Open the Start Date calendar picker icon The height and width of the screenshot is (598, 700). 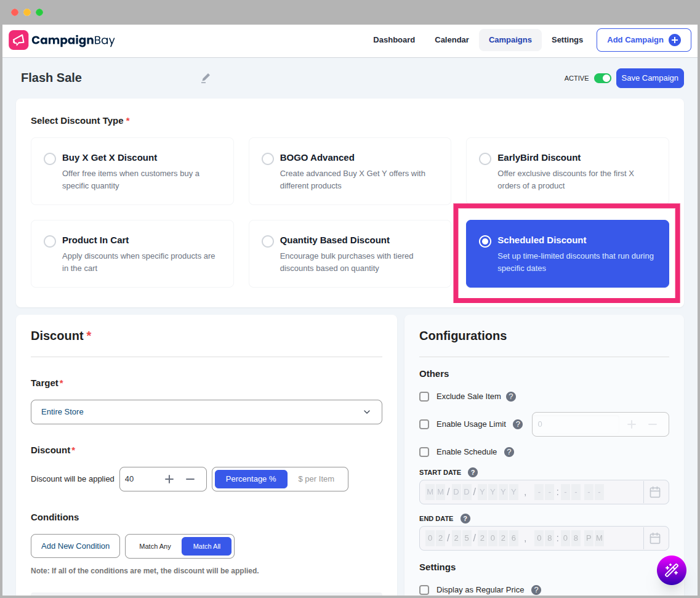tap(655, 492)
